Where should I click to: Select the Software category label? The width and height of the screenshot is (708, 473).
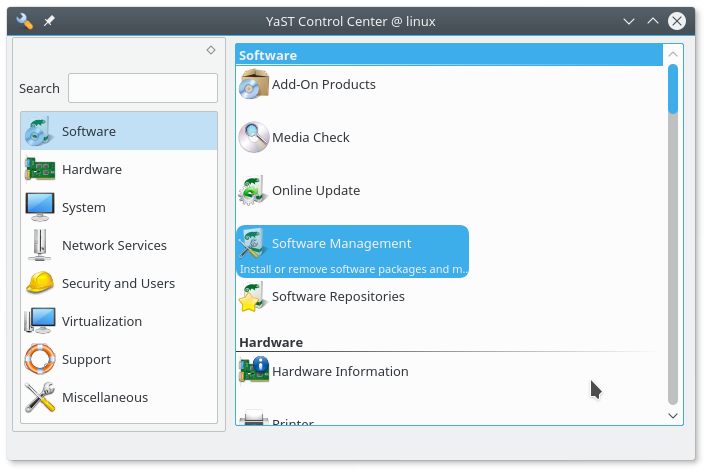[x=89, y=131]
